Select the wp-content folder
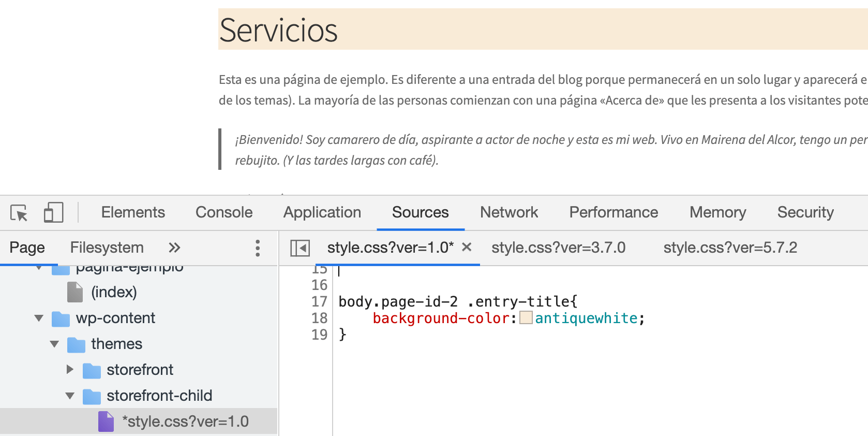868x436 pixels. click(115, 318)
